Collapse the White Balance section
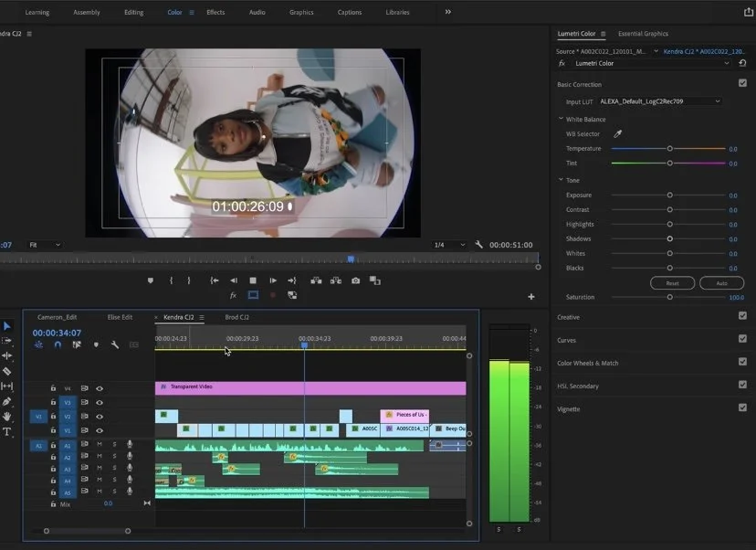Image resolution: width=756 pixels, height=550 pixels. 561,119
